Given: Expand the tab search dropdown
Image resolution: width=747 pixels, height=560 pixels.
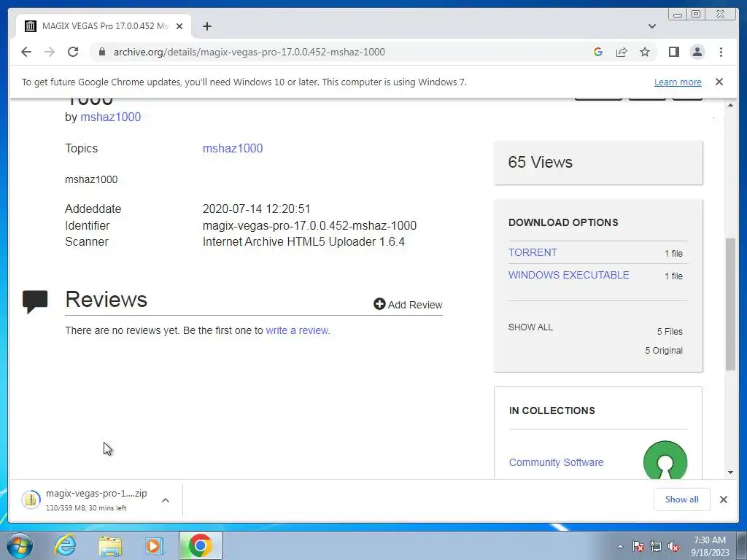Looking at the screenshot, I should tap(652, 26).
